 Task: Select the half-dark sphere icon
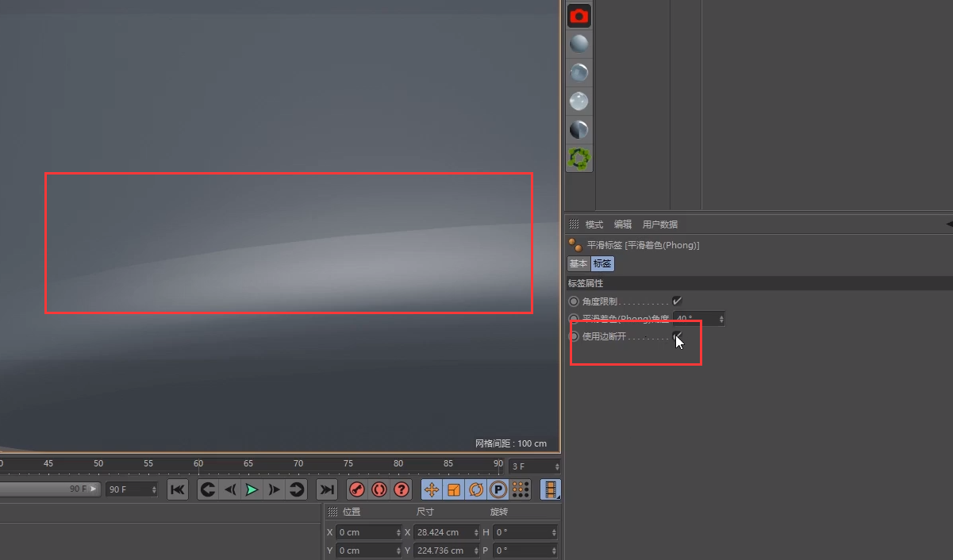point(579,129)
